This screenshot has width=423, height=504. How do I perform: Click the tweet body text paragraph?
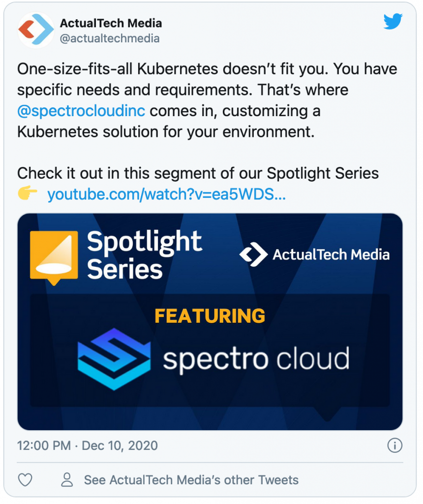(x=207, y=100)
